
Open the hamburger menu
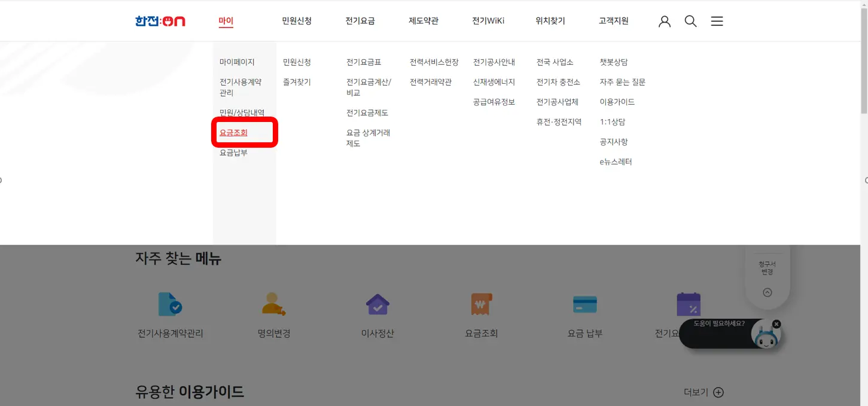click(x=717, y=21)
